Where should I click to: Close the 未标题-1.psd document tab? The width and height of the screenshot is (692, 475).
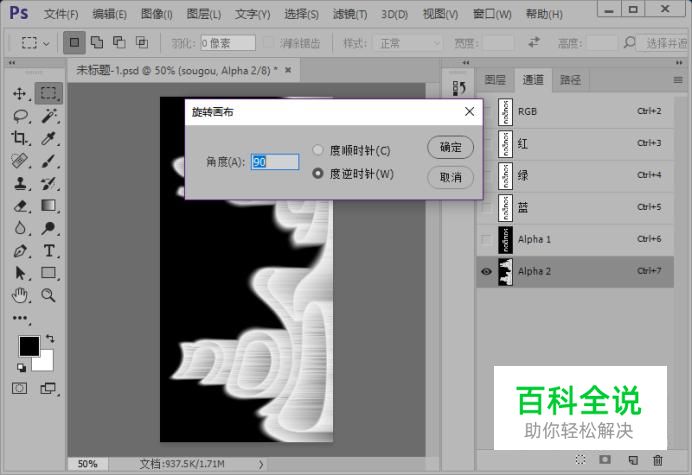288,70
